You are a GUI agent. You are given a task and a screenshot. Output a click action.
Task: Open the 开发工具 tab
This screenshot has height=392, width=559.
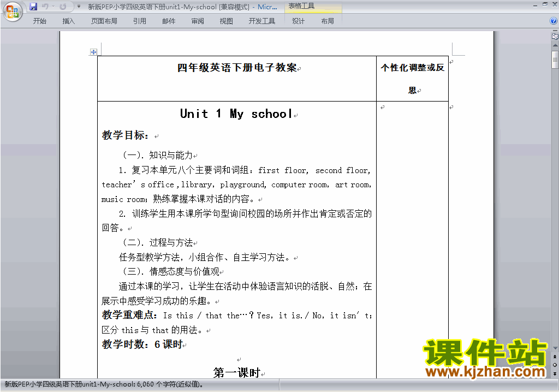click(x=262, y=21)
